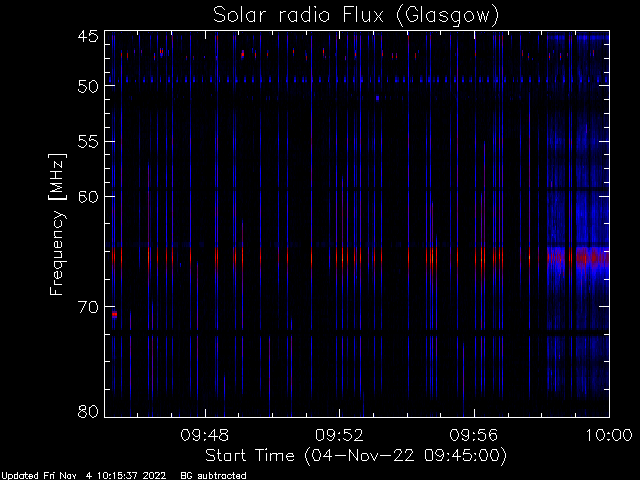This screenshot has width=640, height=480.
Task: Click the plot title "Solar radio Flux (Glasgow)"
Action: 356,16
